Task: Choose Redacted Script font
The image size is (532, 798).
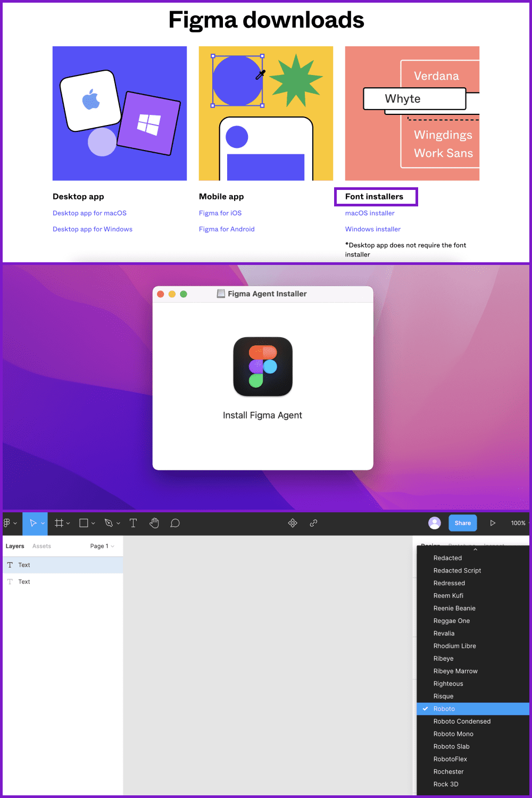Action: coord(473,570)
